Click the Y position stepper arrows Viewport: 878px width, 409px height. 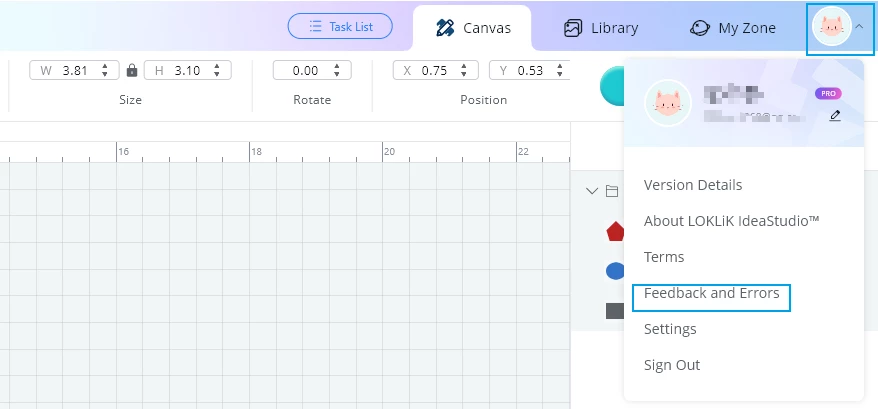[559, 71]
